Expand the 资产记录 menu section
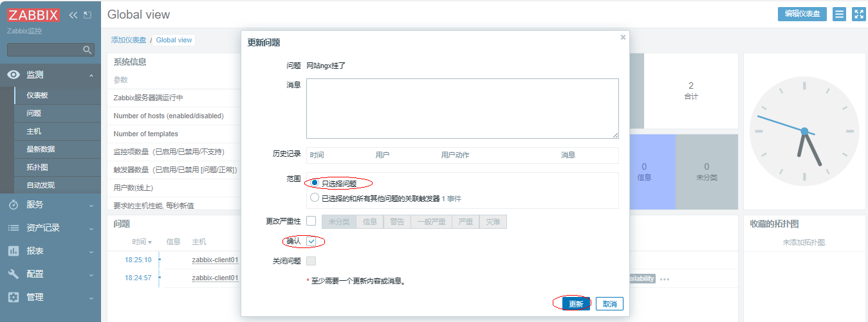868x322 pixels. (50, 228)
